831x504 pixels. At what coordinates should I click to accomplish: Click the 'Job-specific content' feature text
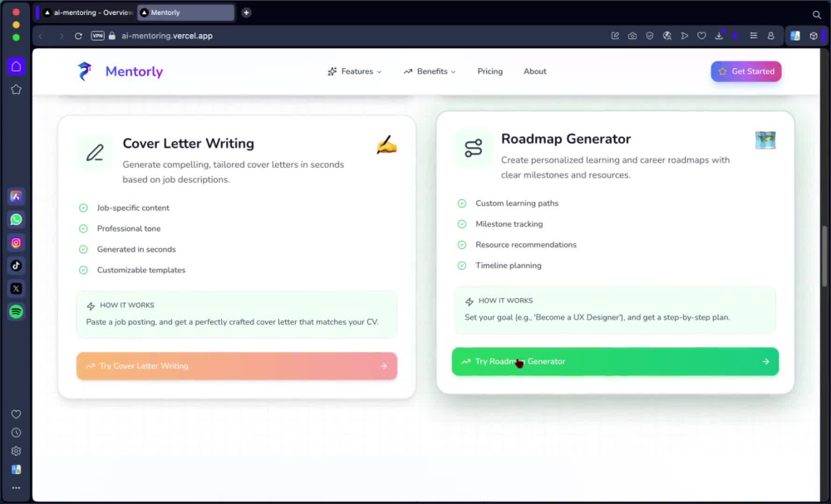pyautogui.click(x=133, y=208)
